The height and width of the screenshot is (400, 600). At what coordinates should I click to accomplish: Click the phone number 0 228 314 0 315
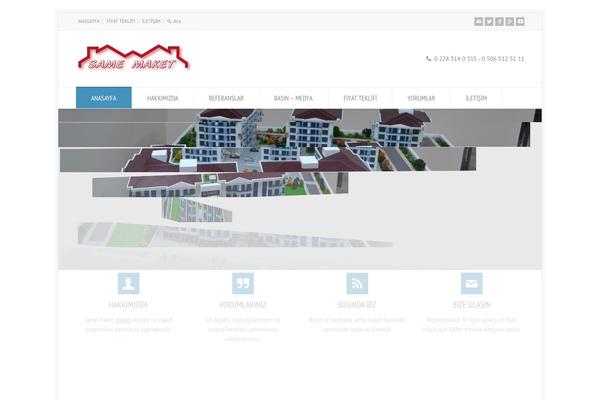455,59
